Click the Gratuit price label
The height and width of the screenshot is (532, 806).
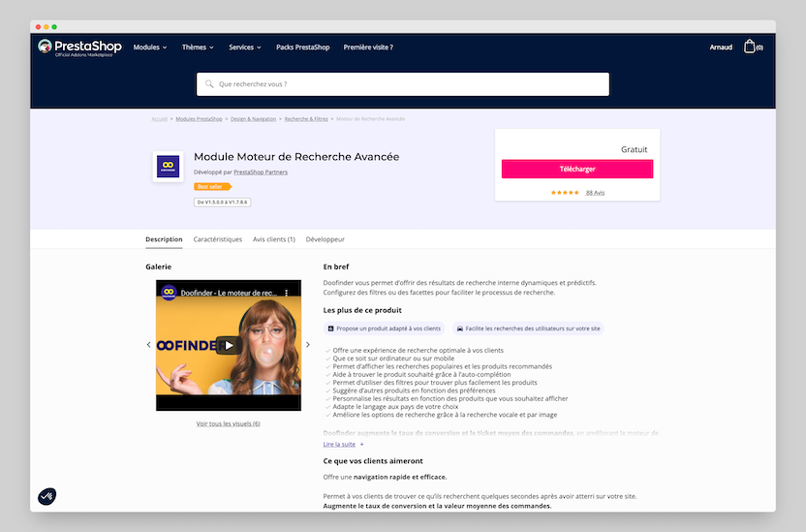[x=634, y=149]
